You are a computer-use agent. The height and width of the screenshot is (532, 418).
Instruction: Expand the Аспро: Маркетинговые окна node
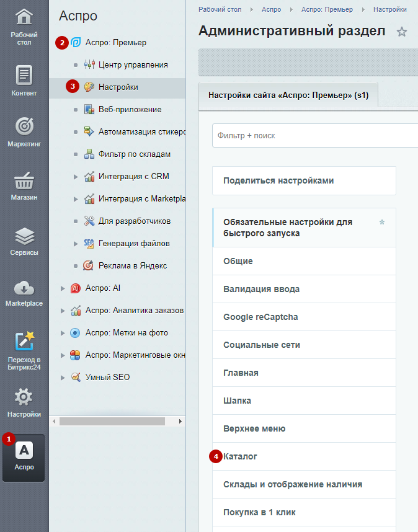click(x=63, y=355)
